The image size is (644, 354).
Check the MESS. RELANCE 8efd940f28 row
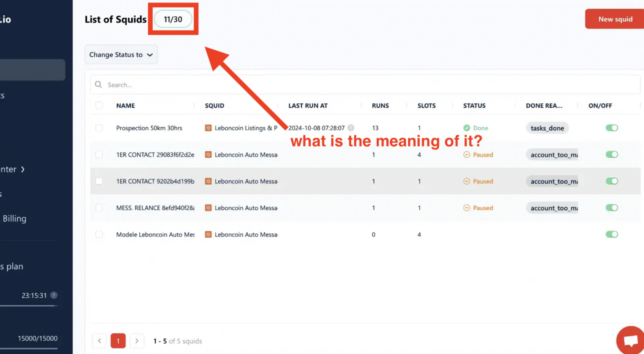[x=99, y=208]
